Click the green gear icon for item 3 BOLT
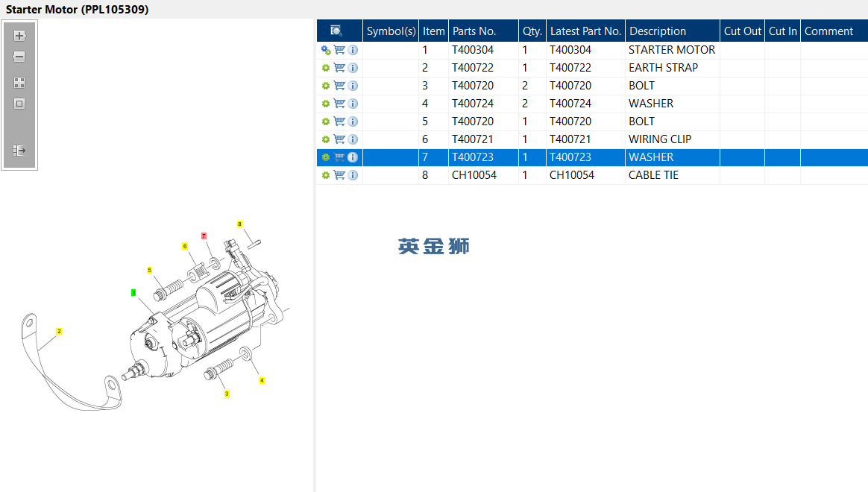Image resolution: width=868 pixels, height=492 pixels. 326,86
